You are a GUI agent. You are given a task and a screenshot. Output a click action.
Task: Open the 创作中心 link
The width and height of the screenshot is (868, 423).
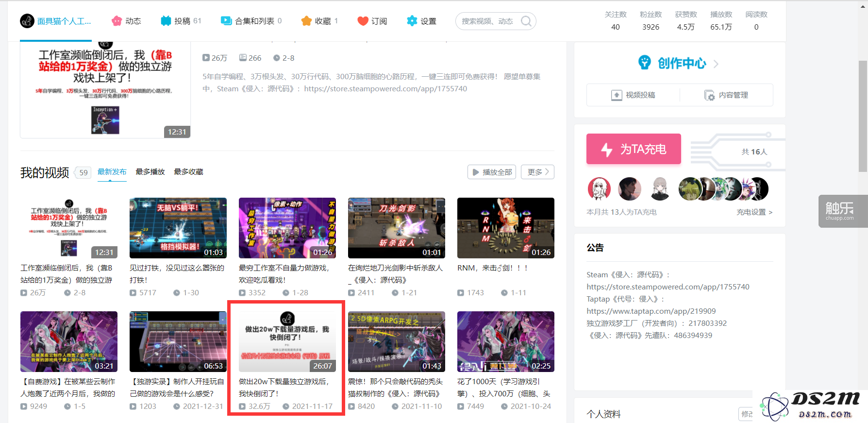(x=682, y=63)
